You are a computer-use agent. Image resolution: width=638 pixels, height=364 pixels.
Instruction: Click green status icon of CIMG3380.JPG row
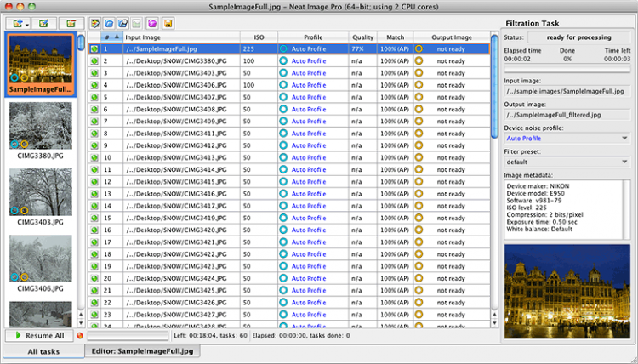coord(94,61)
